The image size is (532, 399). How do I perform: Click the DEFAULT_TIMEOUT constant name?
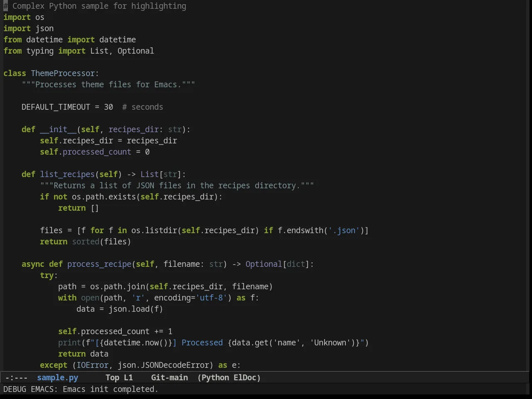56,107
